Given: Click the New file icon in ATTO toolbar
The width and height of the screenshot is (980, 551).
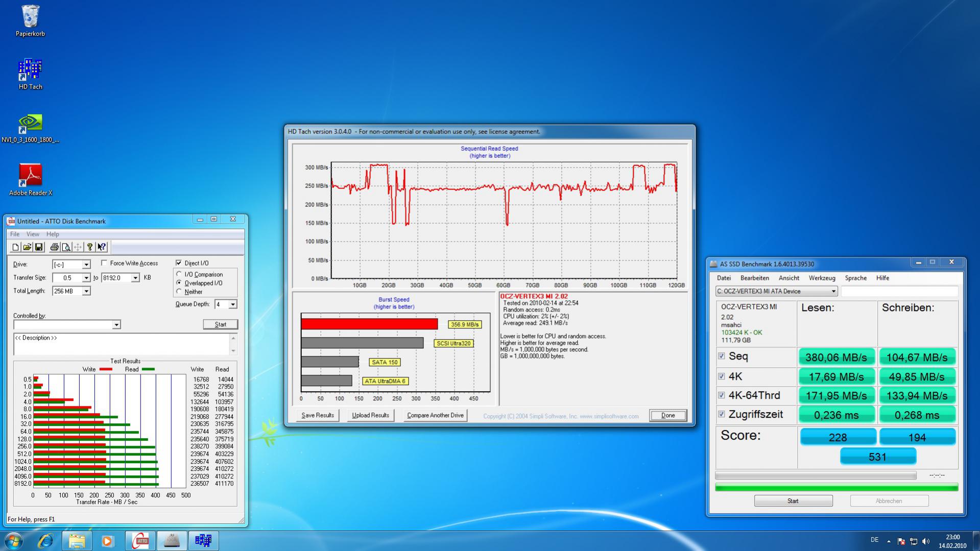Looking at the screenshot, I should [x=15, y=247].
